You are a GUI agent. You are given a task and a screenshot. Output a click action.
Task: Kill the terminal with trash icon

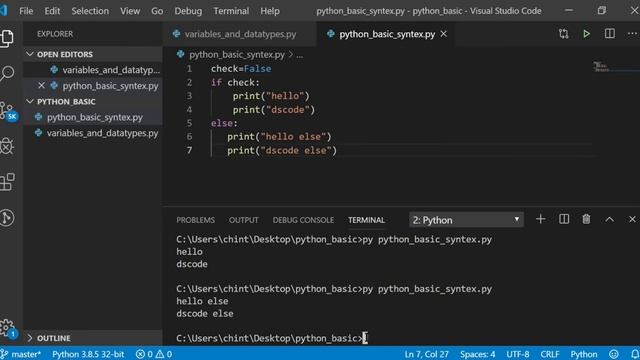[586, 219]
